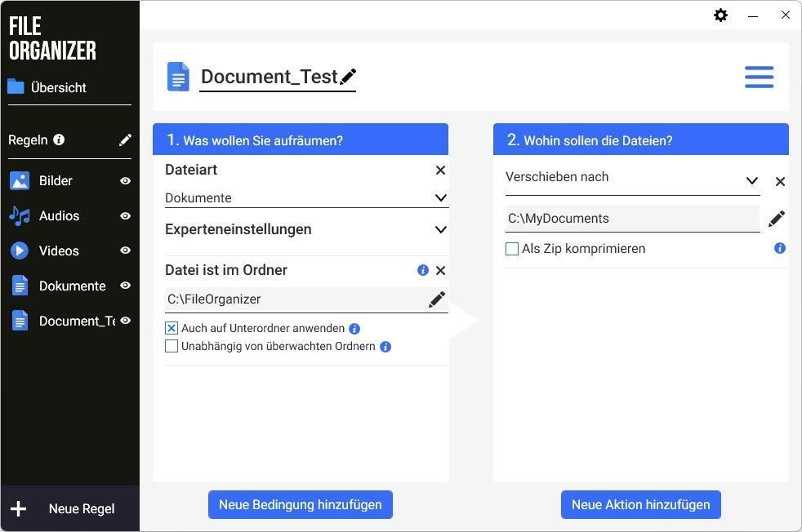Click the Übersicht folder icon
This screenshot has height=532, width=802.
[x=16, y=86]
